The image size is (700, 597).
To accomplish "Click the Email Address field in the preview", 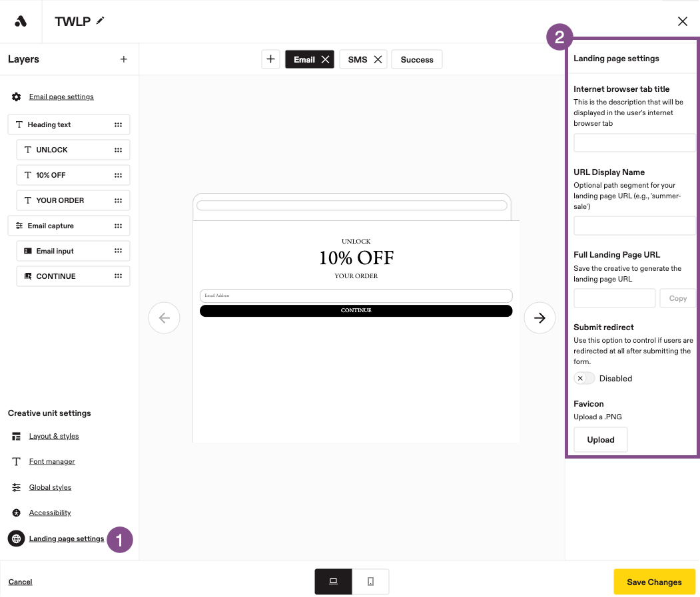I will (356, 296).
